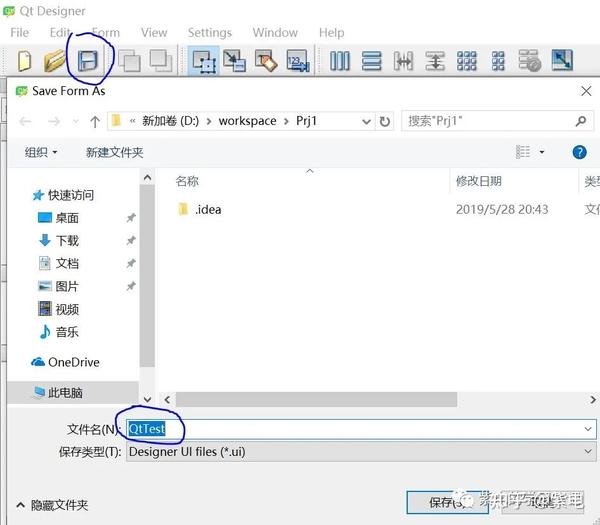This screenshot has height=525, width=600.
Task: Click sidebar scrollbar up arrow
Action: tap(147, 178)
